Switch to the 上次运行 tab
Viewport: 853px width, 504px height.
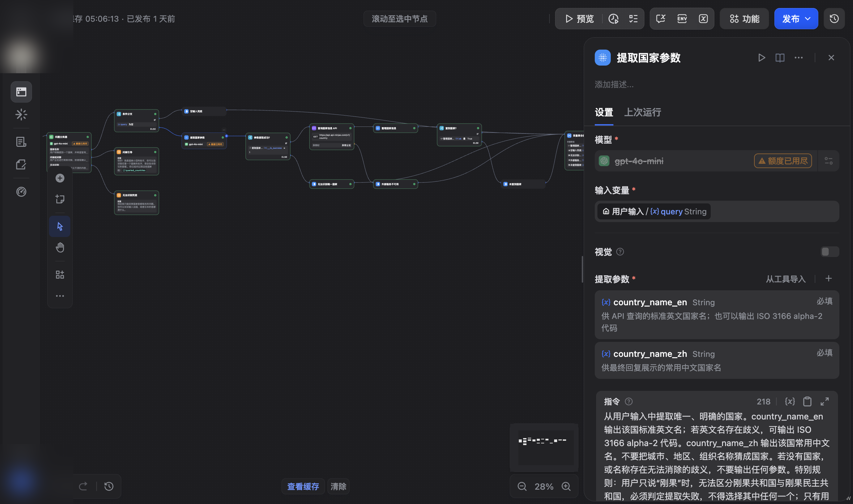pos(642,113)
